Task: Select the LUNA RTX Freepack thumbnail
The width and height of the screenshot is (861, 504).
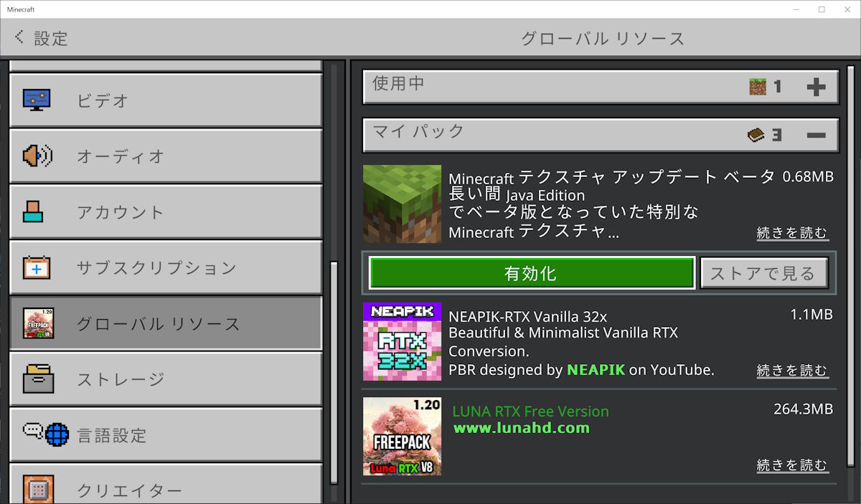Action: tap(402, 436)
